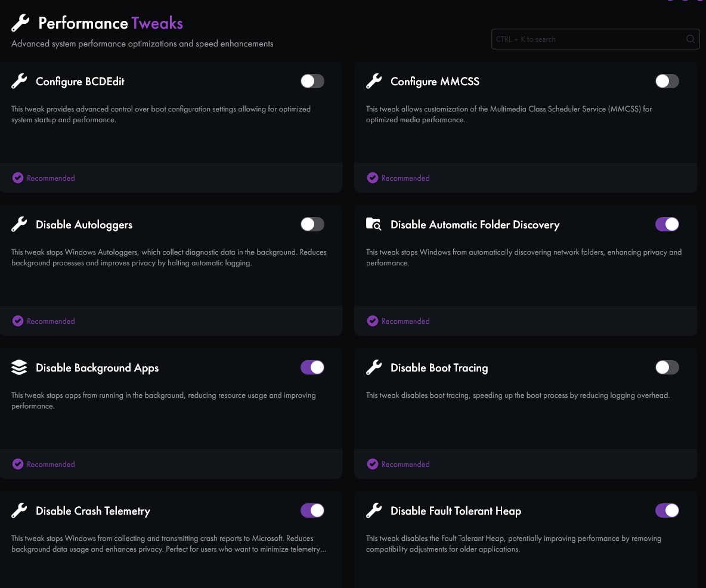Focus the CTRL + K search field

click(595, 39)
